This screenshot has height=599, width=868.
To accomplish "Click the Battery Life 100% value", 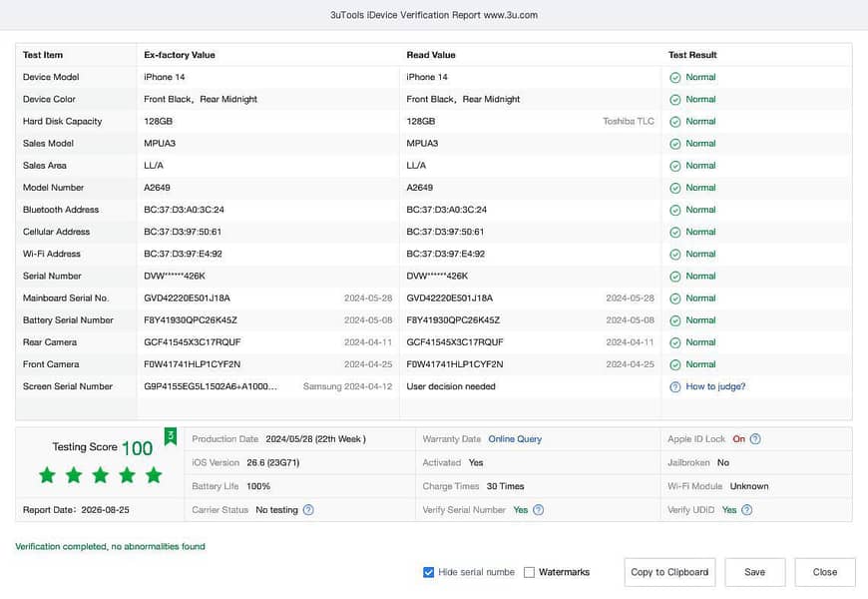I will (x=258, y=486).
